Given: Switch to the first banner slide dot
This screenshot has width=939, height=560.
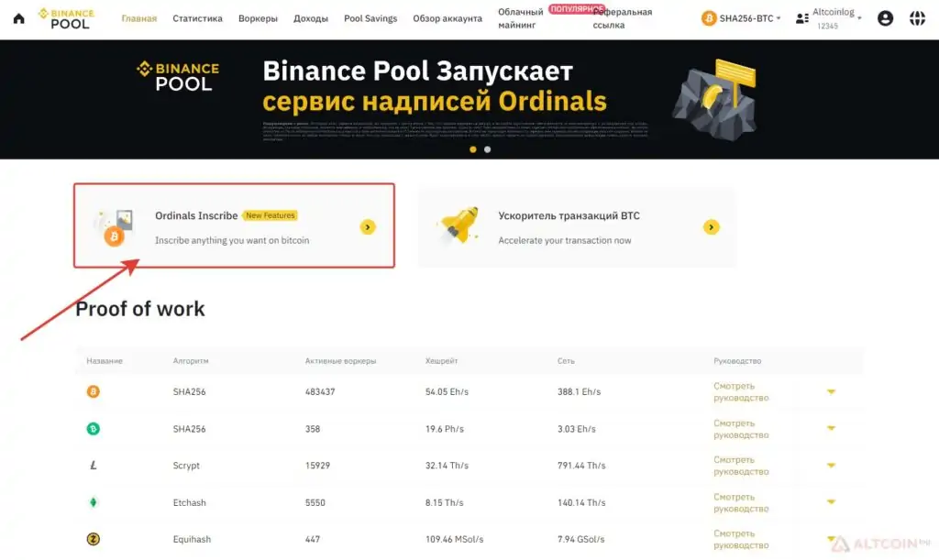Looking at the screenshot, I should [x=473, y=149].
